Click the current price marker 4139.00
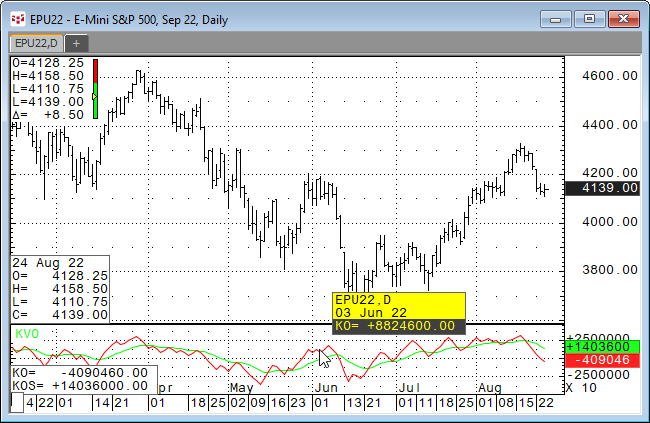This screenshot has height=423, width=650. (602, 187)
